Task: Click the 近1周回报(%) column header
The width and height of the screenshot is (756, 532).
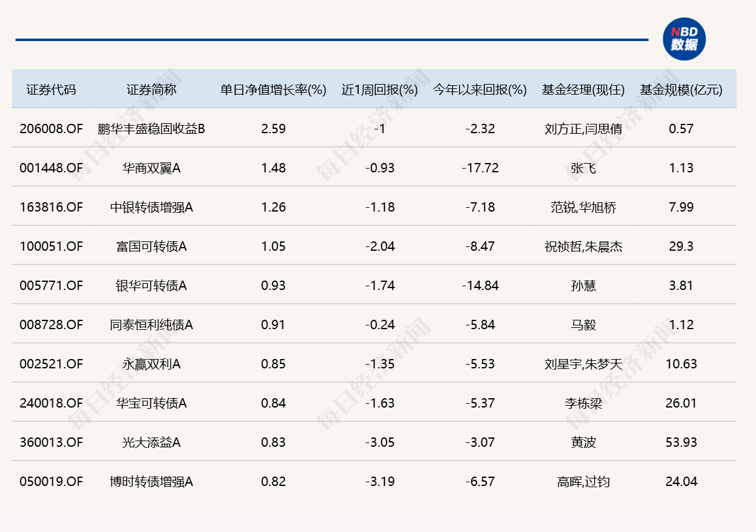Action: (380, 90)
